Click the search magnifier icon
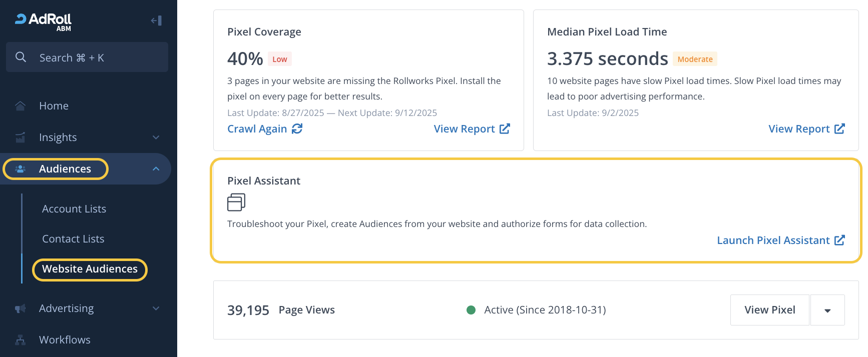 tap(21, 57)
